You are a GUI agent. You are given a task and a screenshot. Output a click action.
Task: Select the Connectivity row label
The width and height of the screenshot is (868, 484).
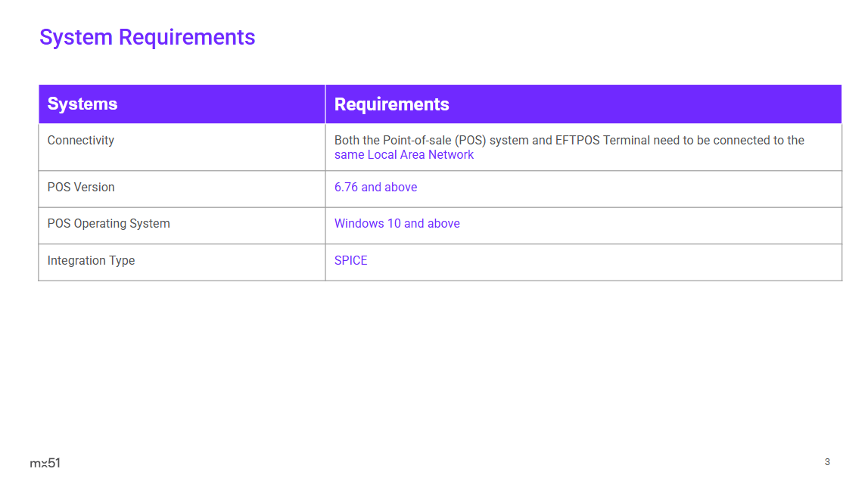click(81, 141)
